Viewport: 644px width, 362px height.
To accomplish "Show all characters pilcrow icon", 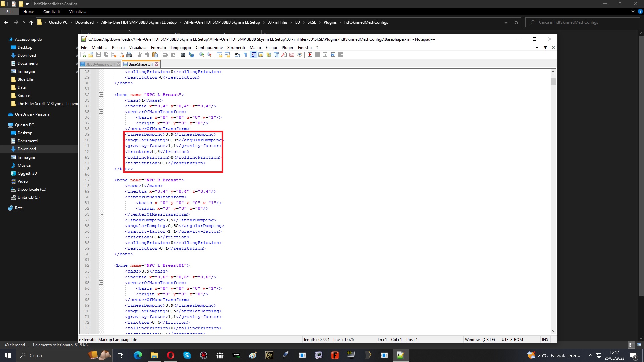I will pos(245,55).
